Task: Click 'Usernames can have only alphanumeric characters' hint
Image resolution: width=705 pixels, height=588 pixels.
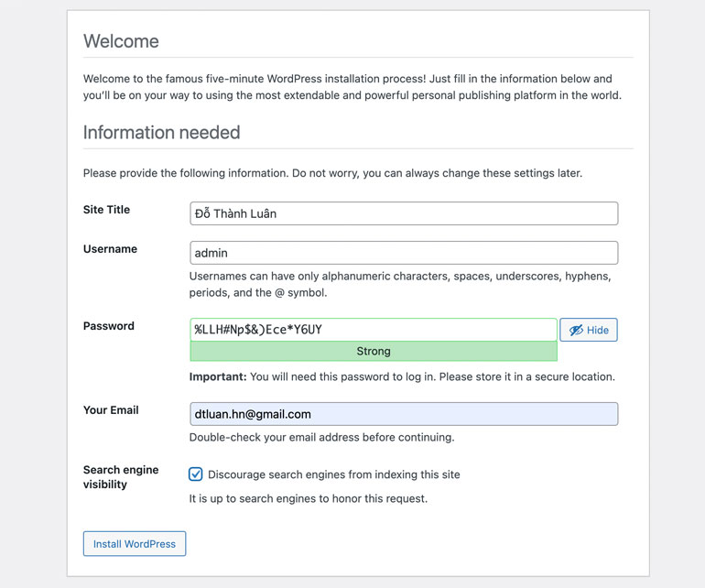Action: point(400,284)
